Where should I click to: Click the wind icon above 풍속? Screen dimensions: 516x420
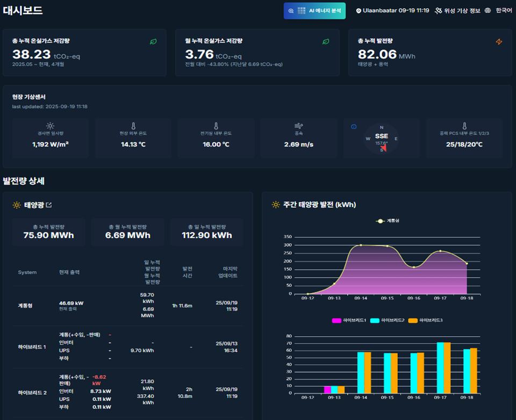pos(298,126)
